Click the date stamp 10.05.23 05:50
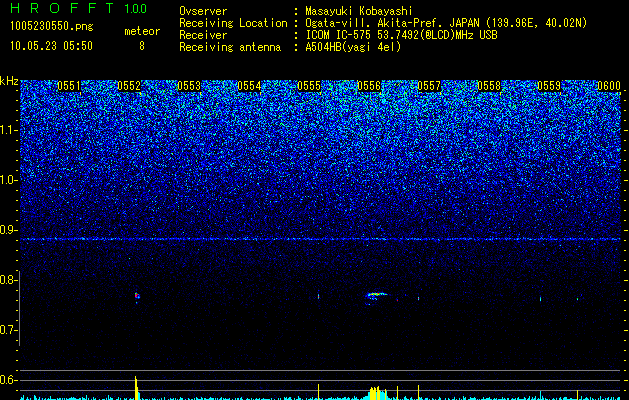This screenshot has width=629, height=400. coord(51,46)
